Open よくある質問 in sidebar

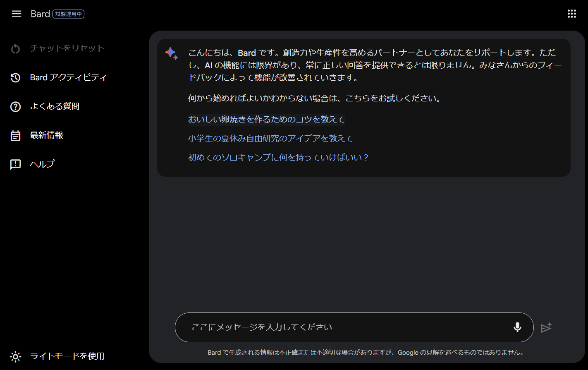(55, 106)
